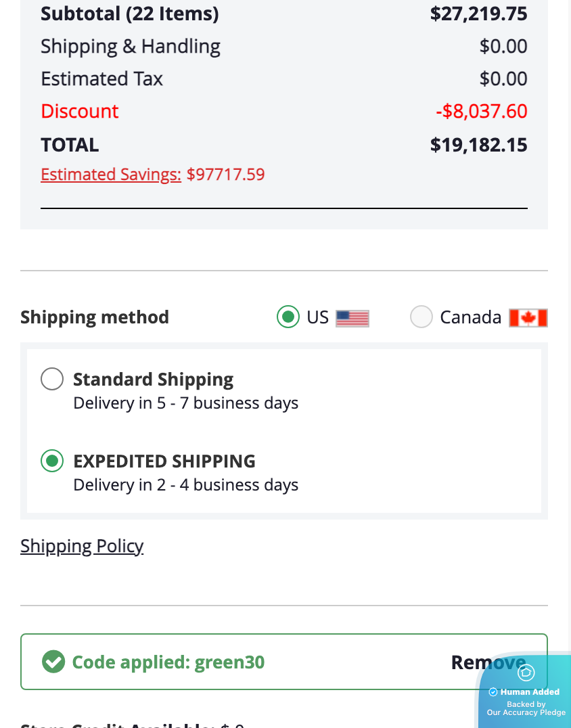Click the 2-4 business days delivery text

coord(186,484)
